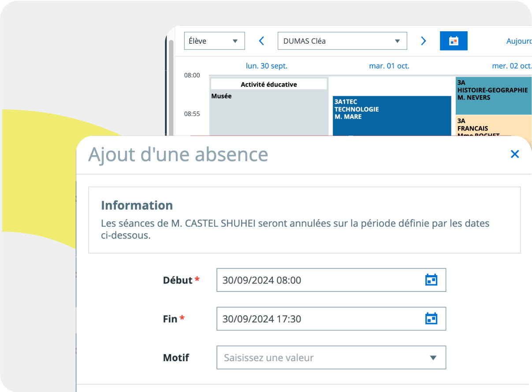Close the Ajout d'une absence dialog

[x=514, y=154]
